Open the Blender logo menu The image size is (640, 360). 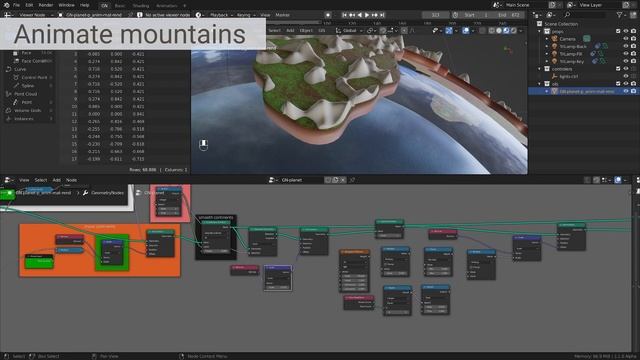(x=7, y=5)
